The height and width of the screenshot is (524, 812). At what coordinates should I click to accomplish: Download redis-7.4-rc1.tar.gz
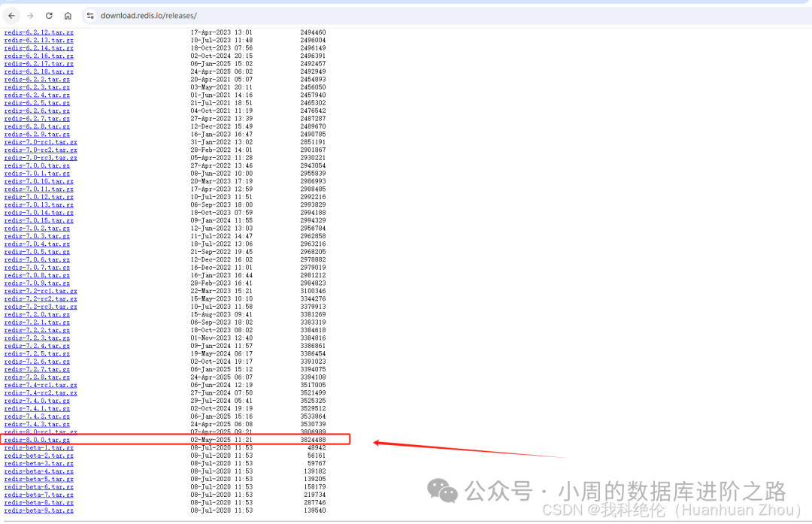point(41,385)
